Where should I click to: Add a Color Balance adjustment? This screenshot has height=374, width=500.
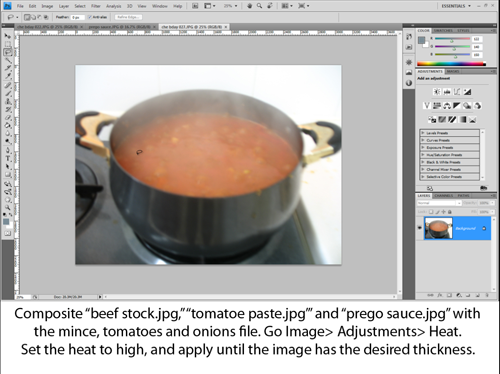[x=447, y=106]
